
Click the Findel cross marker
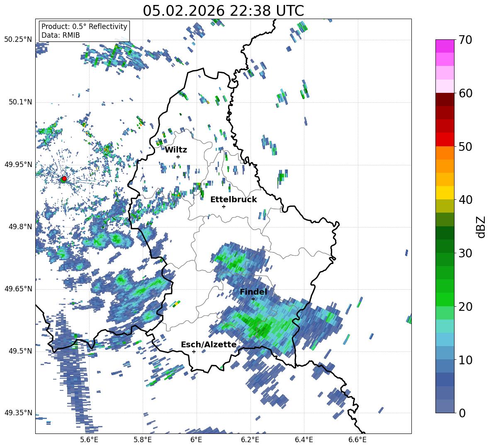[x=253, y=299]
